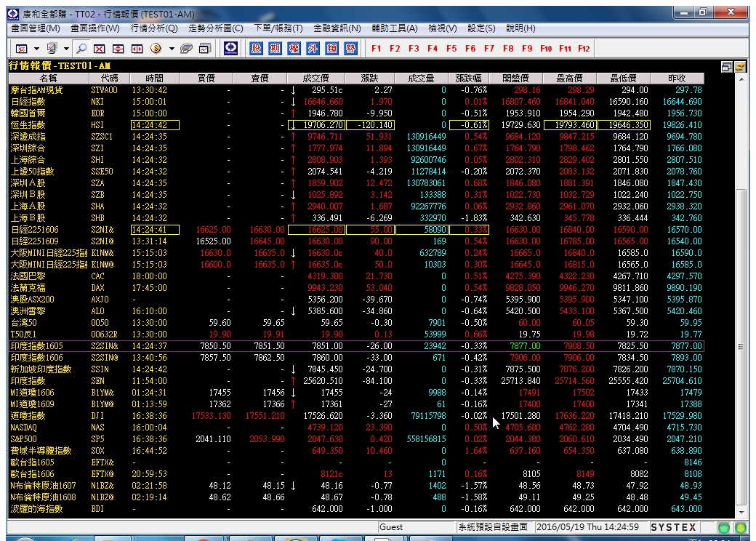Click the vertical split arrows toolbar icon
This screenshot has width=756, height=541.
point(118,49)
